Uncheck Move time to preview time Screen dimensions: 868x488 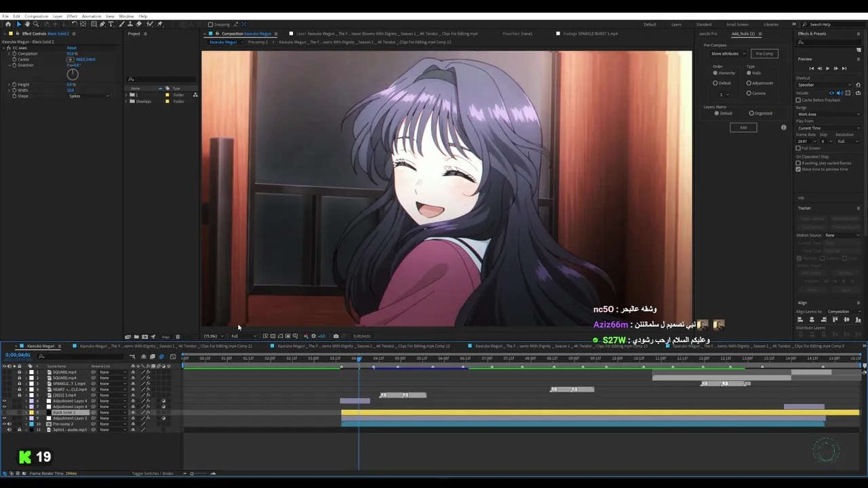(x=798, y=169)
